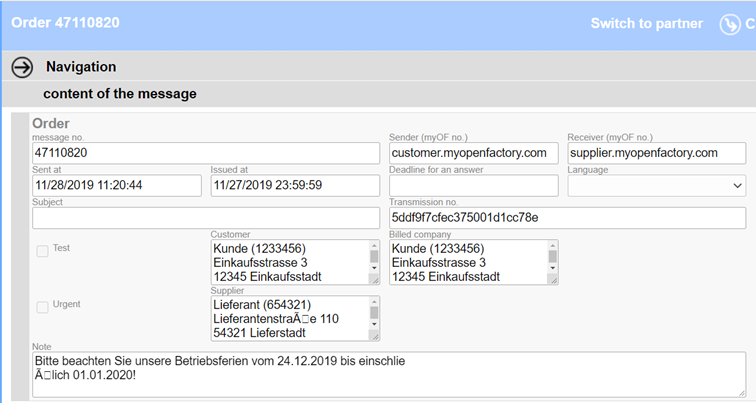Viewport: 756px width, 403px height.
Task: Click the Order 47110820 title
Action: tap(65, 23)
